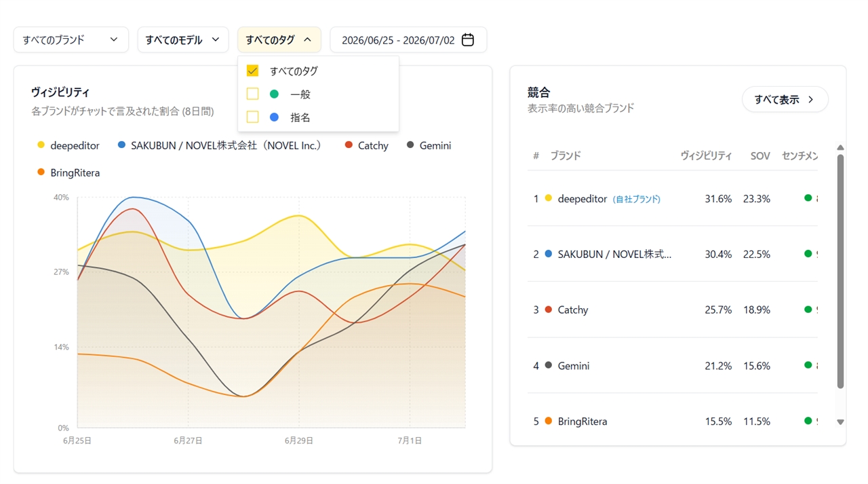This screenshot has width=868, height=484.
Task: Click green sentiment dot in Catchy row
Action: [x=808, y=310]
